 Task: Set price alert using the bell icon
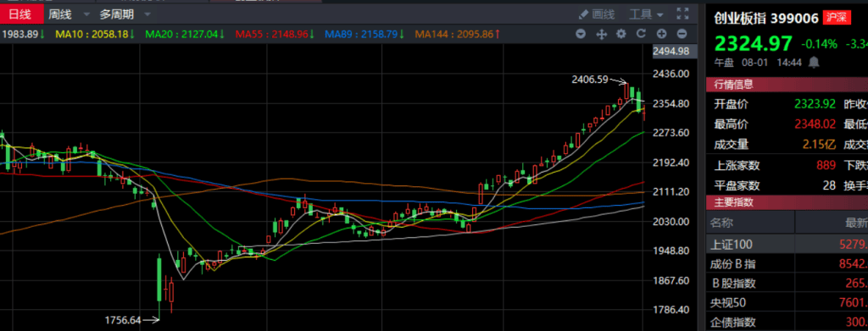(x=814, y=63)
